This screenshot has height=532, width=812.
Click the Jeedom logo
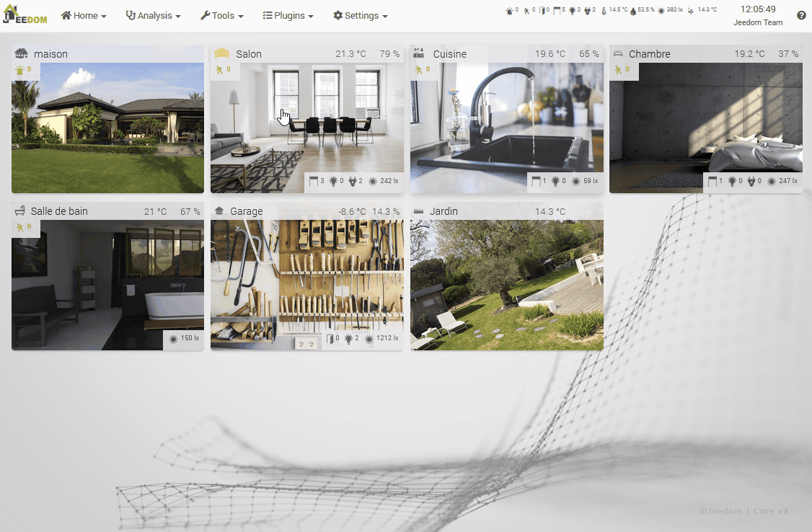(x=25, y=15)
